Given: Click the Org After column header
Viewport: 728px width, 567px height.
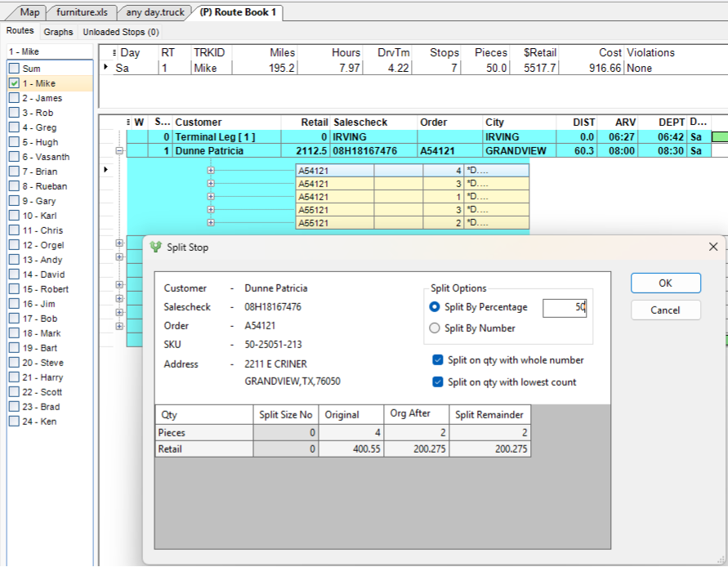Looking at the screenshot, I should (416, 413).
